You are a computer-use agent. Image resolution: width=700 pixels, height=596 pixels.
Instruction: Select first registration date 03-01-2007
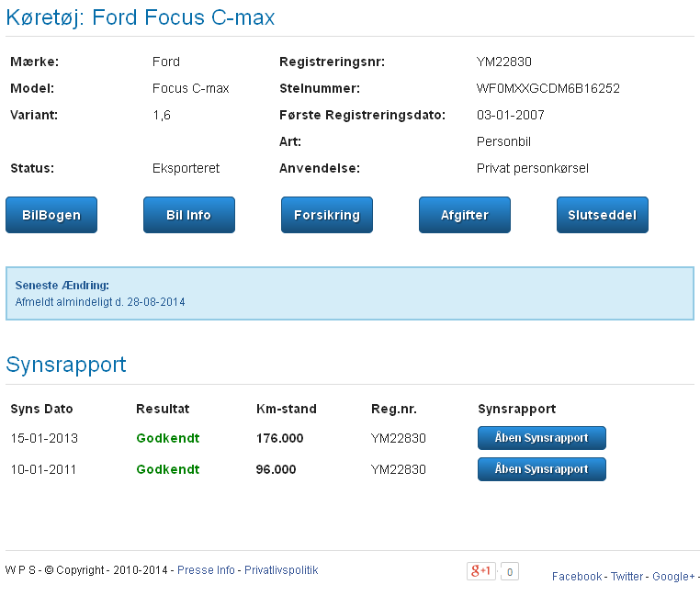[x=511, y=115]
